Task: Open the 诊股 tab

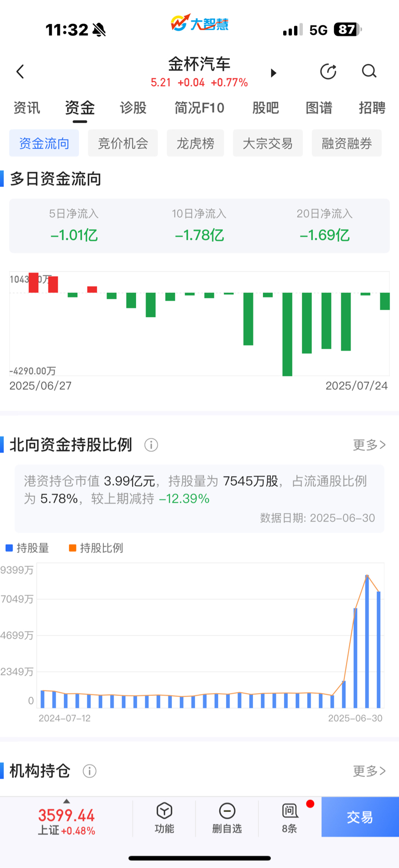Action: pyautogui.click(x=133, y=108)
